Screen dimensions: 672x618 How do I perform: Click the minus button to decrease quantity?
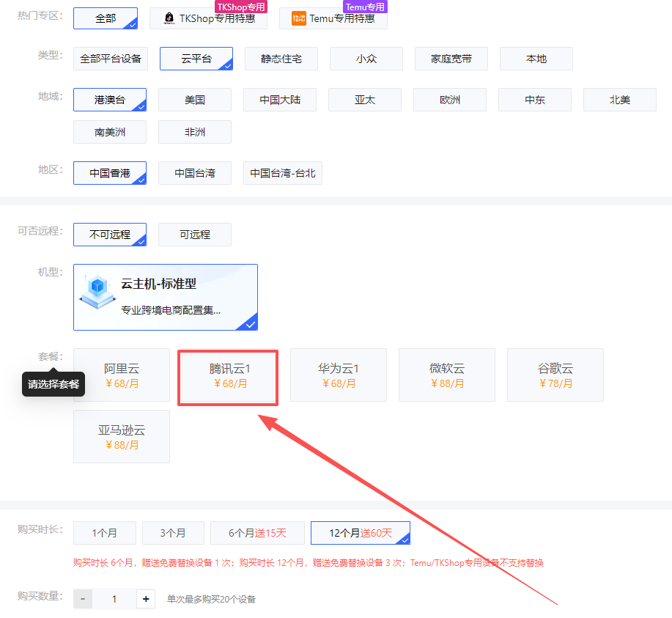[x=83, y=599]
